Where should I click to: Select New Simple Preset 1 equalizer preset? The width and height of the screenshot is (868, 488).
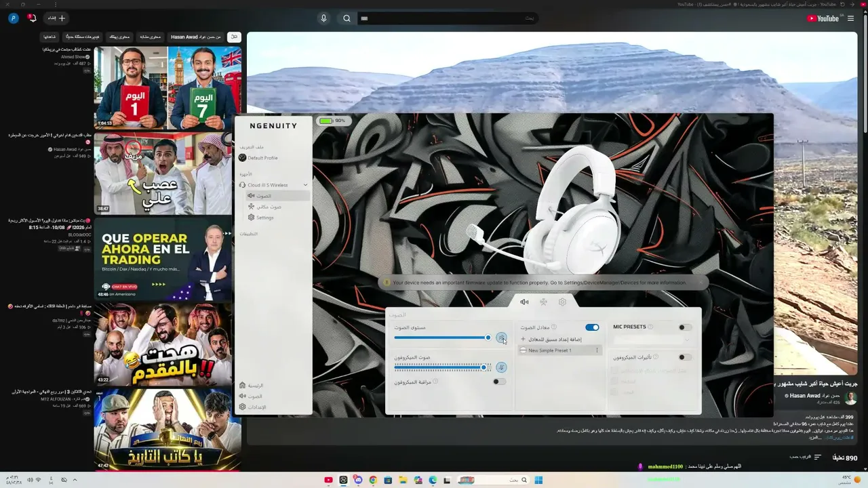(559, 350)
